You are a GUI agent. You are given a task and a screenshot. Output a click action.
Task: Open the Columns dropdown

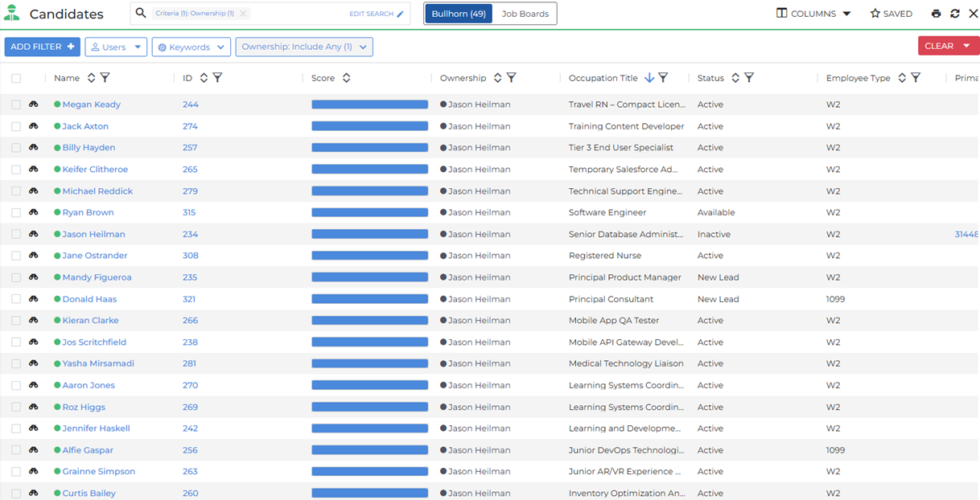[x=813, y=14]
